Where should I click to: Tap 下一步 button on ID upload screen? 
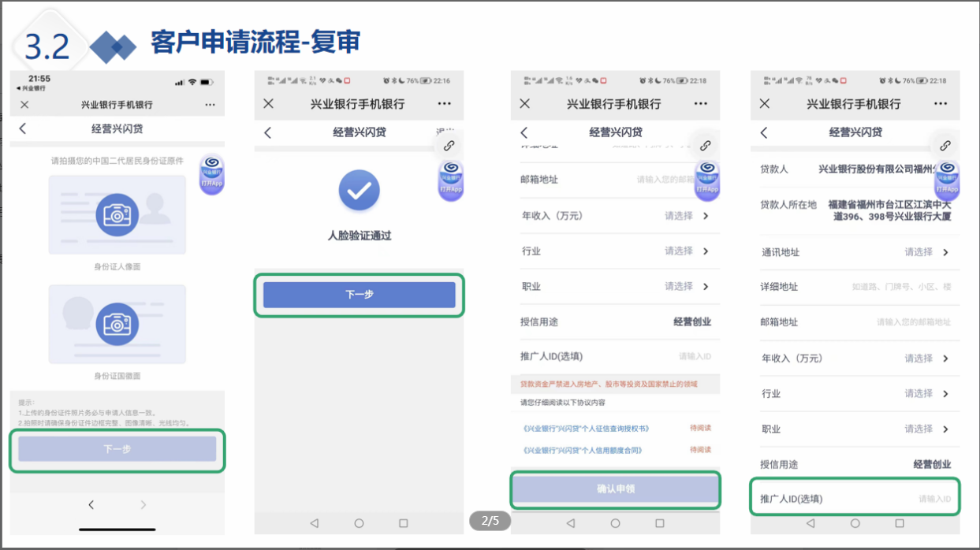(x=117, y=449)
